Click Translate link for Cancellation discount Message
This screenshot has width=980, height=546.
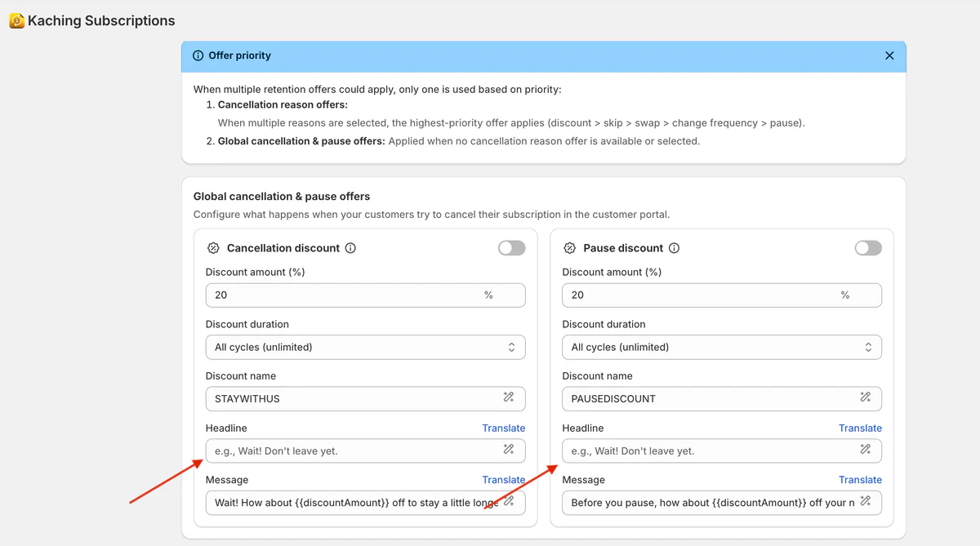pos(504,480)
